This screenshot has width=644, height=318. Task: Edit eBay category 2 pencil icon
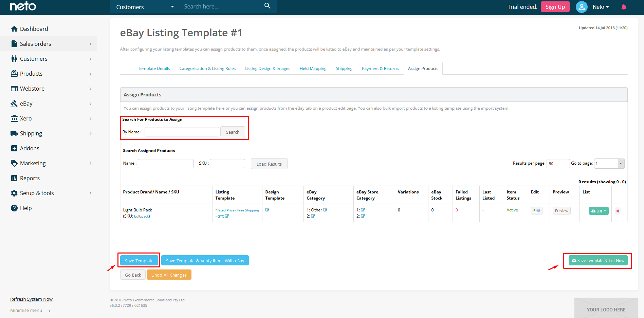click(313, 216)
